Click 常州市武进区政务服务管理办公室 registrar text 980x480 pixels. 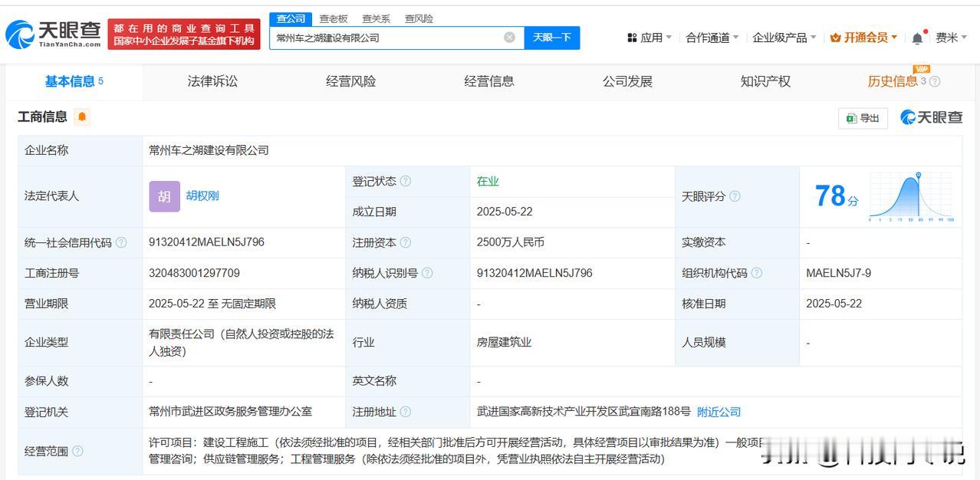point(231,412)
